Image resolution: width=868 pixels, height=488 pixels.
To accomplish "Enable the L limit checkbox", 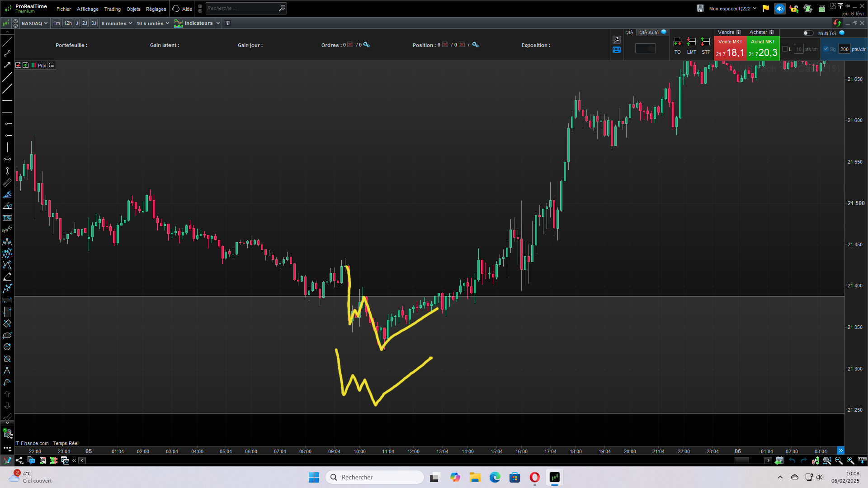I will [x=785, y=49].
